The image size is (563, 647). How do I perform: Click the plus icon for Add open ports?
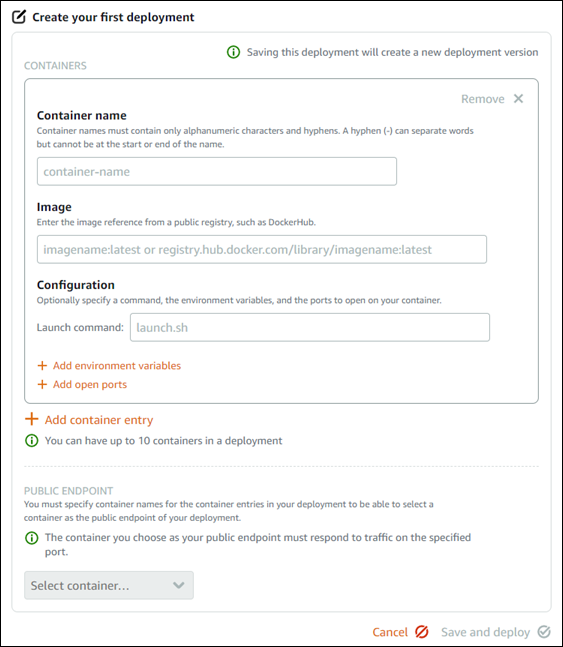click(42, 385)
